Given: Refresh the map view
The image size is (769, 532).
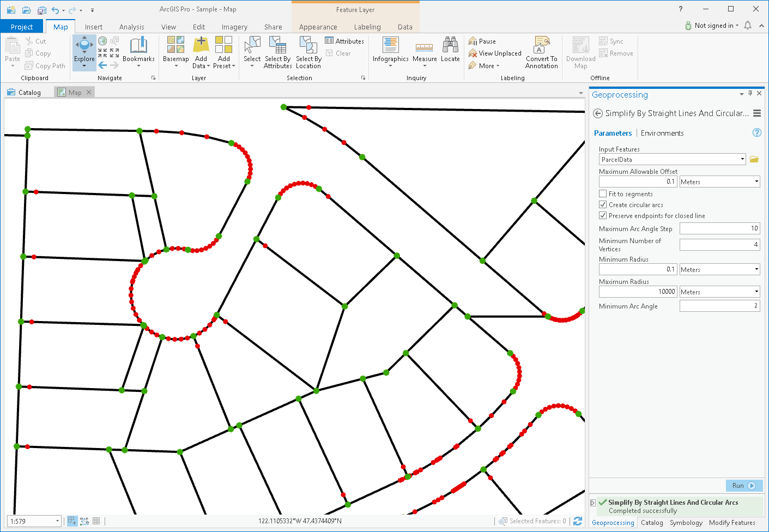Looking at the screenshot, I should pyautogui.click(x=578, y=521).
